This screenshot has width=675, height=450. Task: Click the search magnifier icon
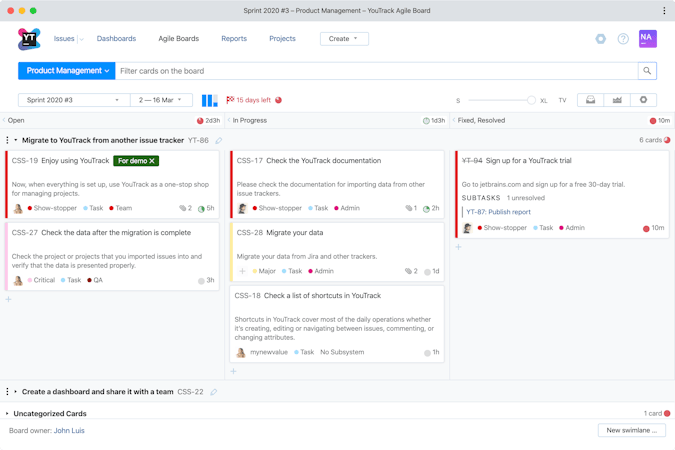pos(647,71)
